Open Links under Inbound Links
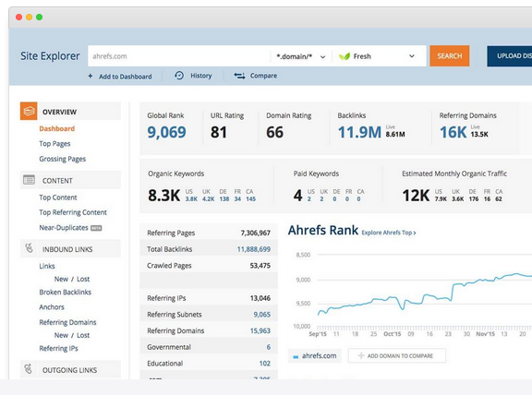Image resolution: width=532 pixels, height=395 pixels. coord(47,266)
